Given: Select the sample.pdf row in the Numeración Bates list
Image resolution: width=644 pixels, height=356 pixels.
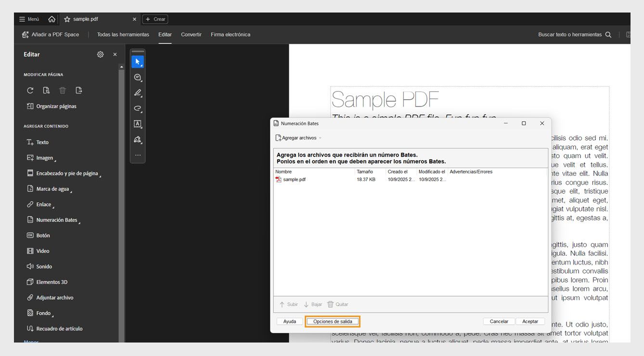Looking at the screenshot, I should pos(411,180).
